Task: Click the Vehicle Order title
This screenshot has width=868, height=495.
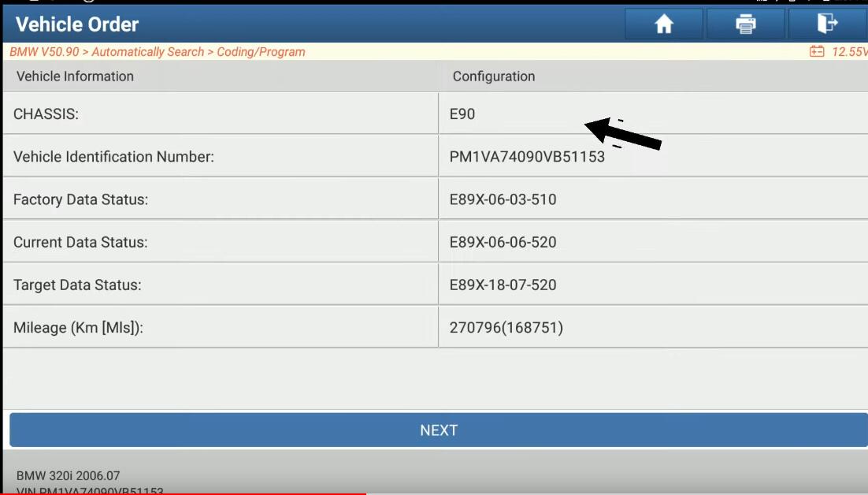Action: pos(77,24)
